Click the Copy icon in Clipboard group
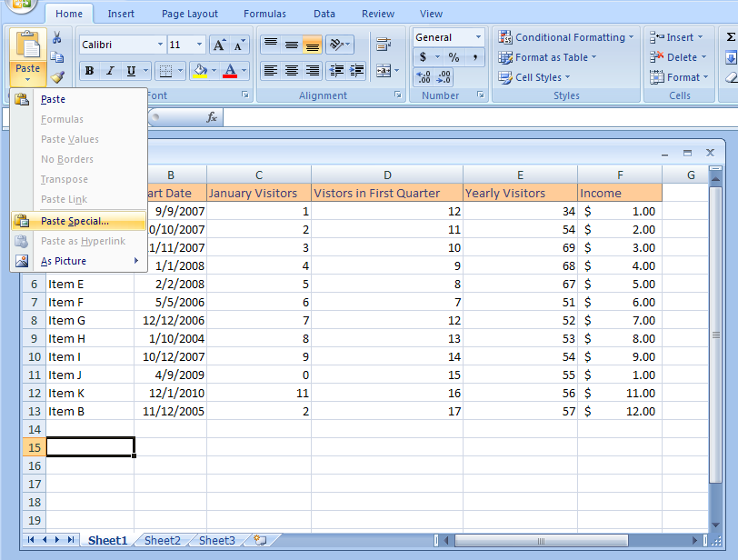738x560 pixels. click(x=57, y=57)
